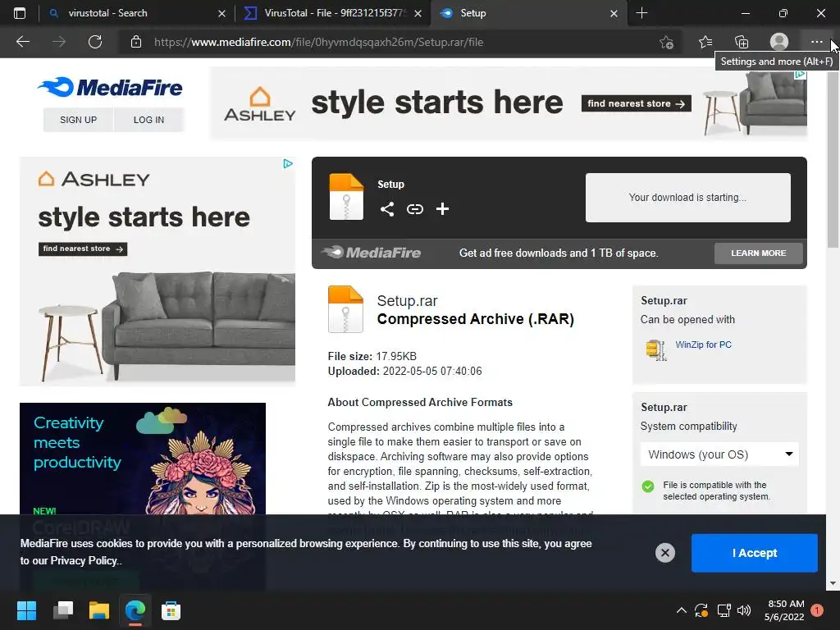Expand the Windows (your OS) dropdown

(719, 454)
